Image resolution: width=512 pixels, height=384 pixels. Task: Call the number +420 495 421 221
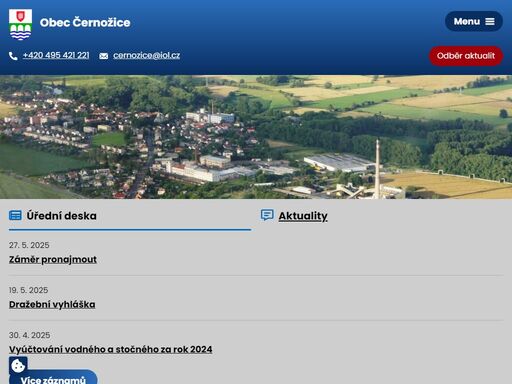tap(56, 55)
